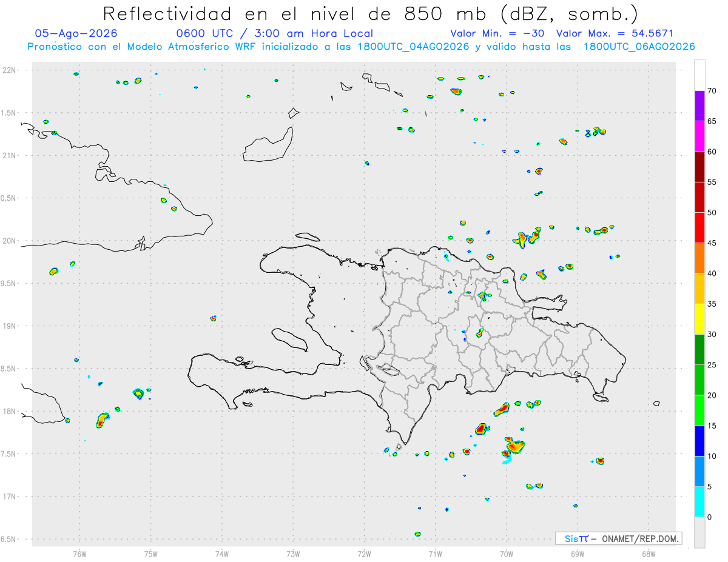The height and width of the screenshot is (562, 728).
Task: Select the latitude label "20N"
Action: (9, 241)
